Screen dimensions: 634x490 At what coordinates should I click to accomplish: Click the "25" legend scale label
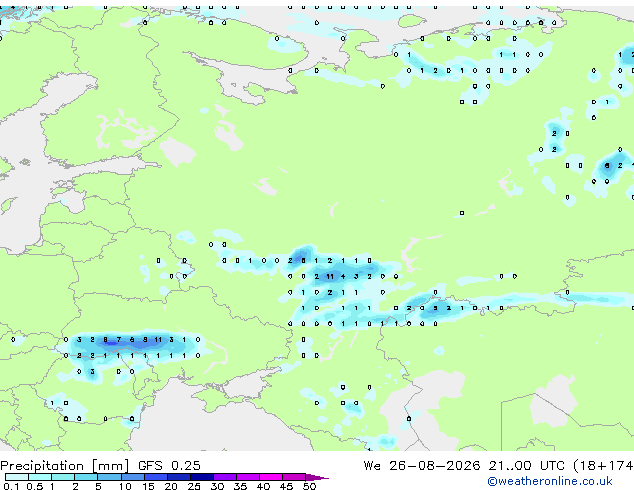pyautogui.click(x=194, y=486)
